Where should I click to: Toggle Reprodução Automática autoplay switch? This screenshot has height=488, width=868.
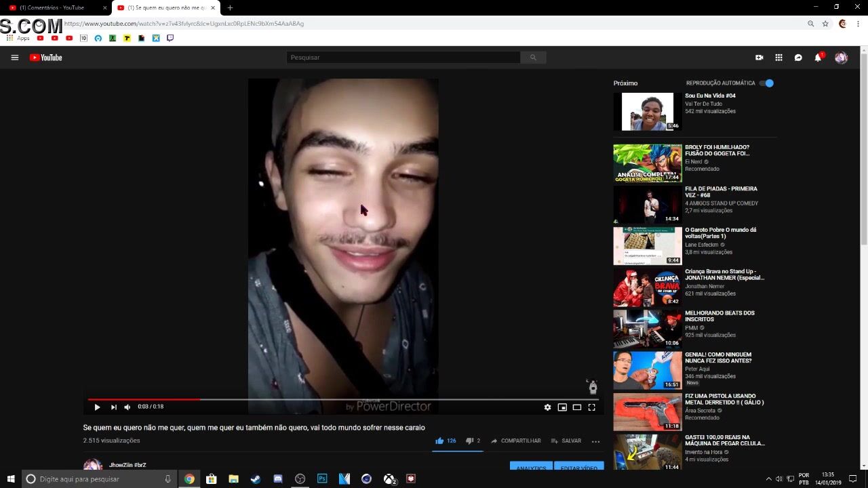click(x=766, y=83)
